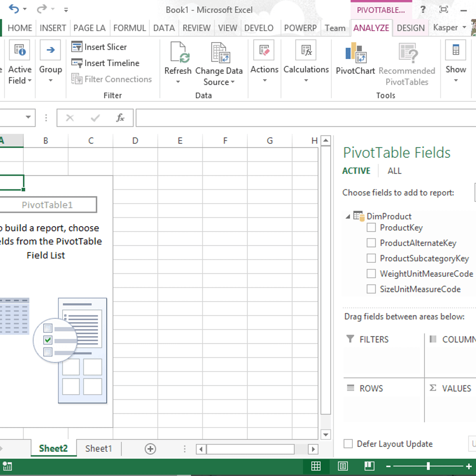The width and height of the screenshot is (476, 476).
Task: Click the Filter Connections icon
Action: (77, 79)
